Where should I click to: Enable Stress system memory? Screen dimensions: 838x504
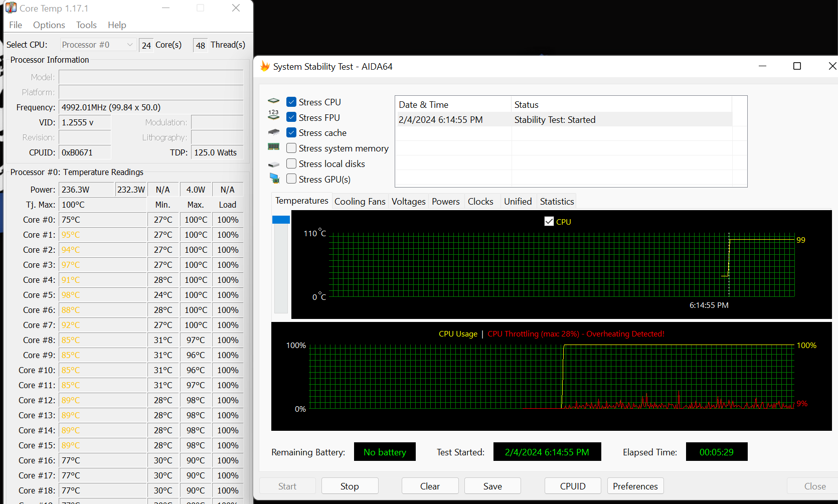point(291,148)
